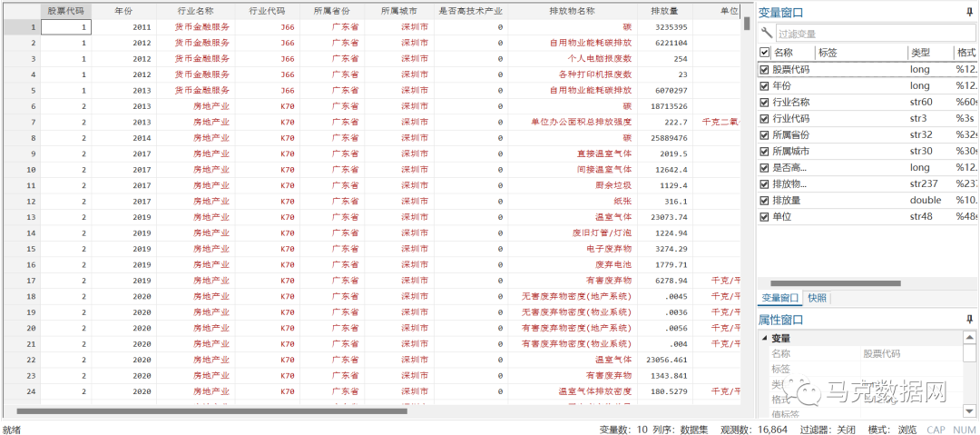Select the 排放量 column header
This screenshot has height=435, width=980.
click(x=665, y=11)
